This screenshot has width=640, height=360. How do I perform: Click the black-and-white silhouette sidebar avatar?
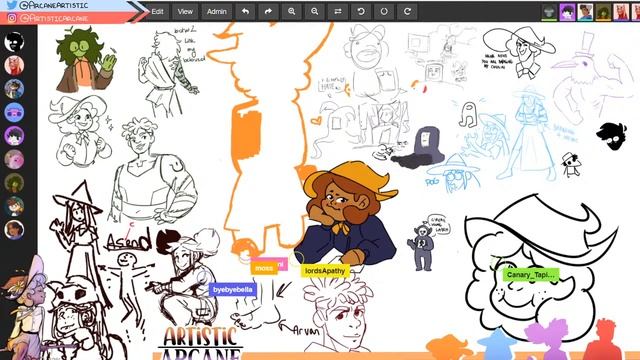click(14, 42)
